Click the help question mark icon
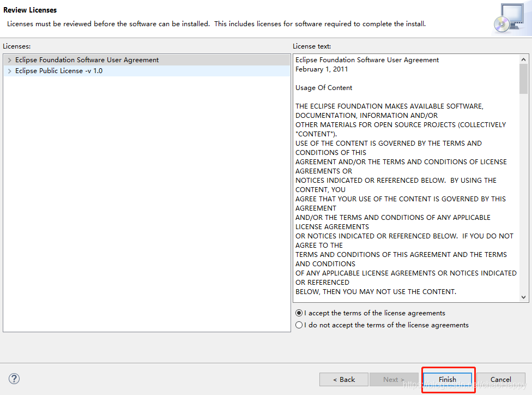 (14, 378)
